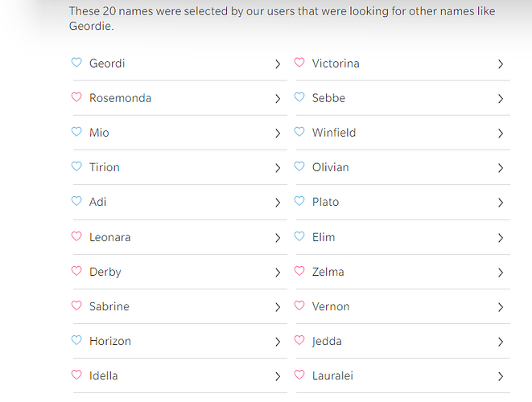Toggle the favorite heart for Sabrine
This screenshot has width=532, height=402.
(x=76, y=306)
